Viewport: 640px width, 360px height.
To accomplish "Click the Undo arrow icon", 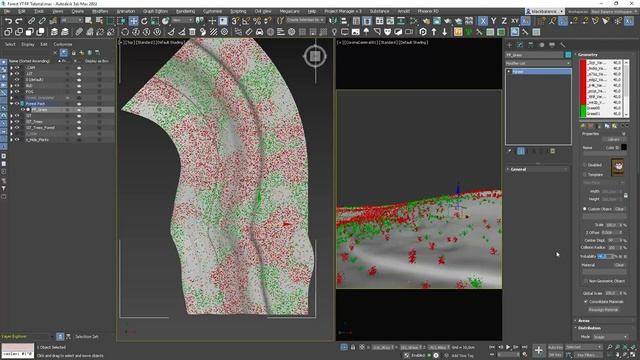I will click(8, 21).
